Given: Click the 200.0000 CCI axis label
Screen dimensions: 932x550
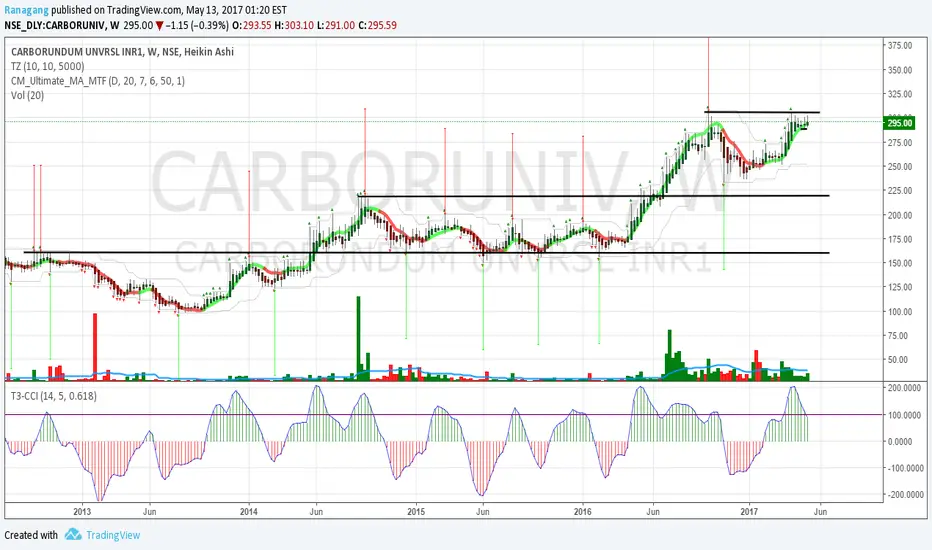Looking at the screenshot, I should point(904,388).
